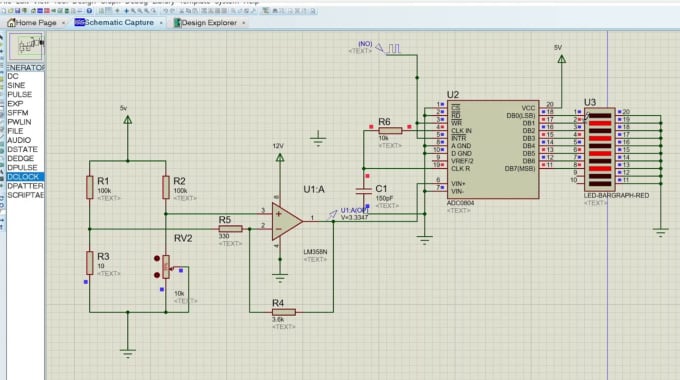
Task: Select capacitor C1 150pF symbol
Action: coord(363,191)
